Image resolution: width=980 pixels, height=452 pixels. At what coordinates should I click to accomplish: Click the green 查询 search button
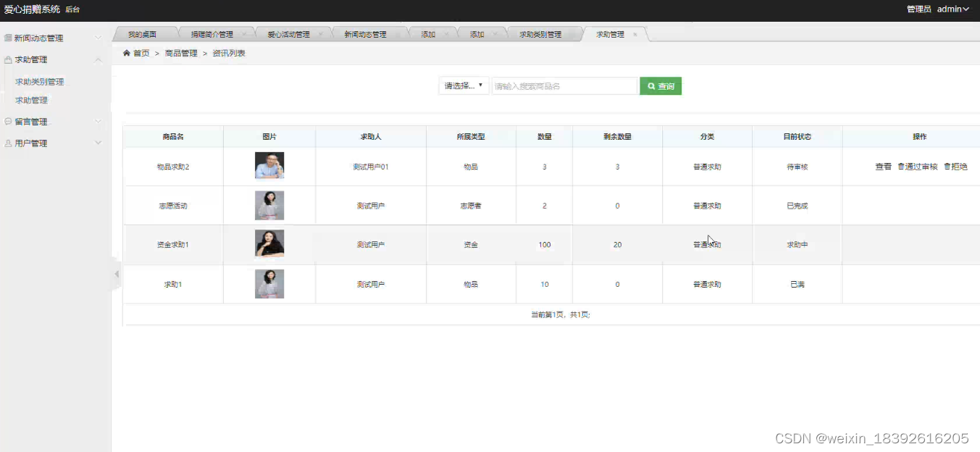(x=661, y=86)
